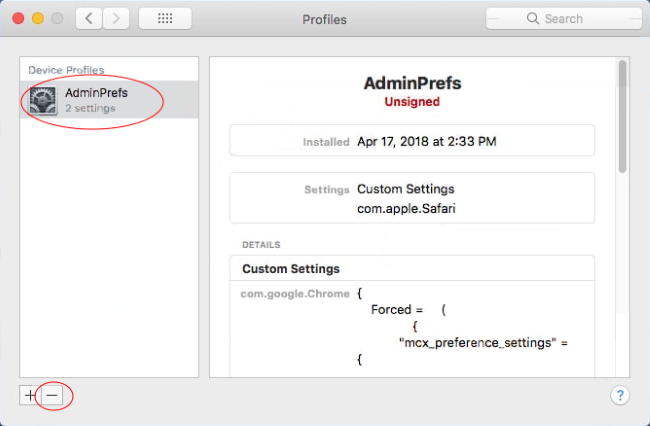Click the AdminPrefs profile gear icon
Image resolution: width=650 pixels, height=426 pixels.
point(44,100)
